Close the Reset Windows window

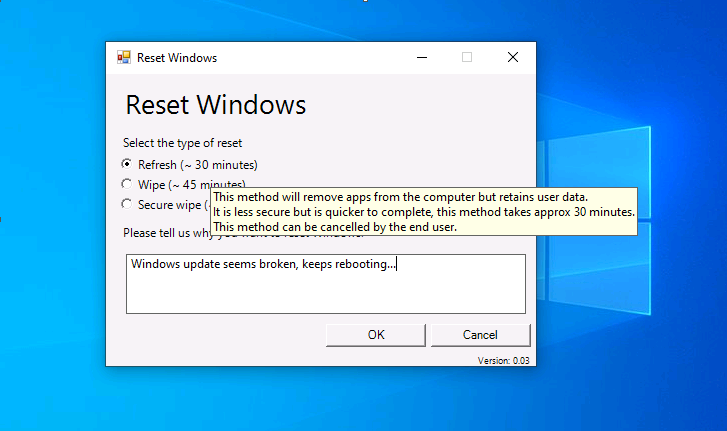pyautogui.click(x=513, y=57)
